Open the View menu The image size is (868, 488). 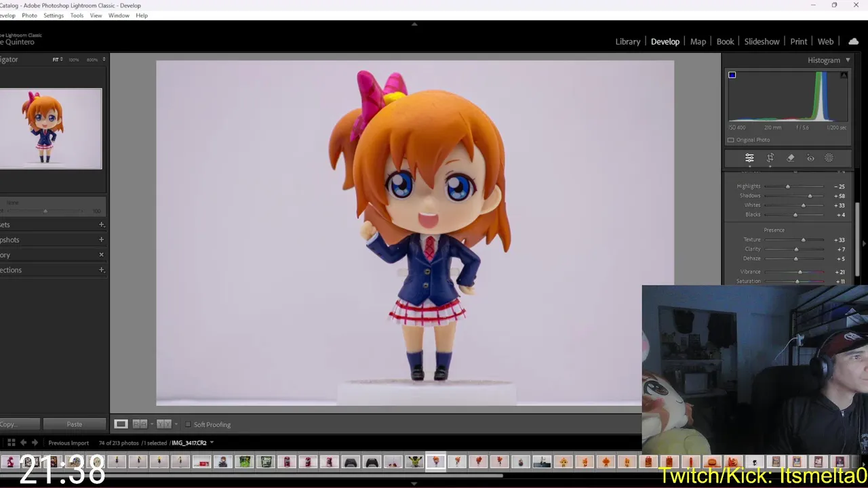(x=96, y=16)
